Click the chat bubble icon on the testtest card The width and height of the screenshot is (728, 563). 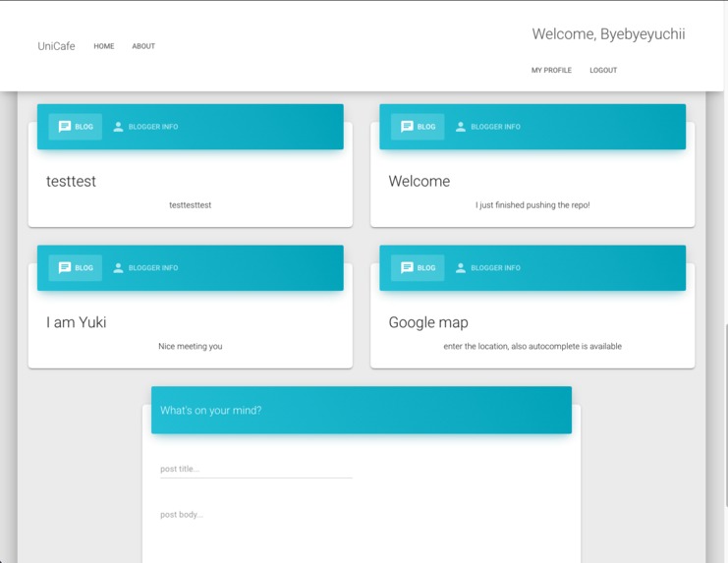coord(65,127)
